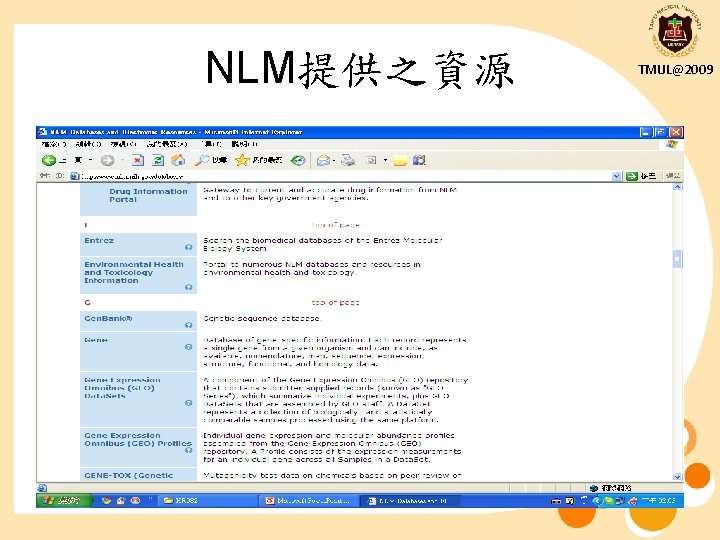The image size is (720, 540).
Task: Click the green Go (移至) button
Action: pos(641,176)
